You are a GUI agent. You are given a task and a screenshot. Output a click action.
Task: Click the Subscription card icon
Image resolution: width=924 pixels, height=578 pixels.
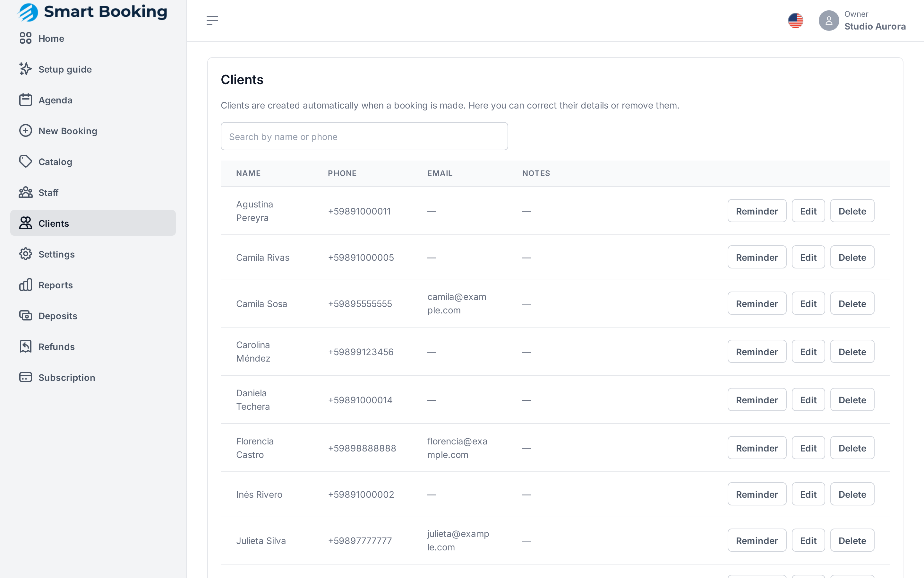coord(26,377)
